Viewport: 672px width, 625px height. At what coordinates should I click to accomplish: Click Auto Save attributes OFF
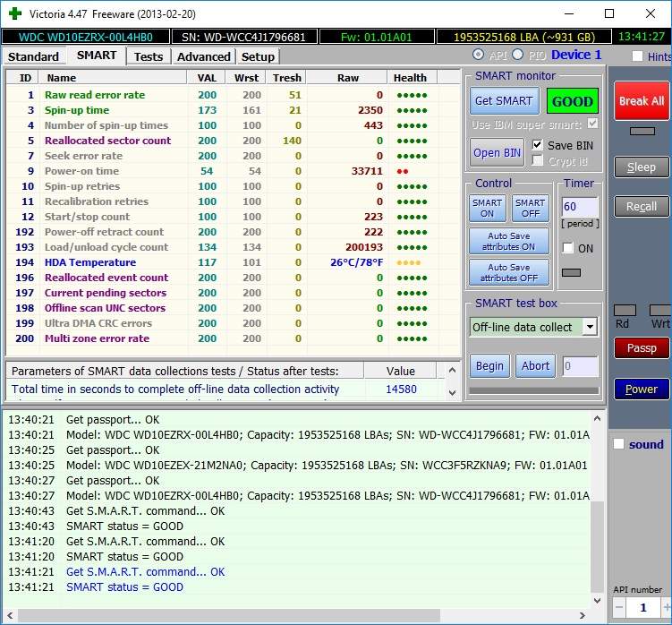[x=509, y=272]
